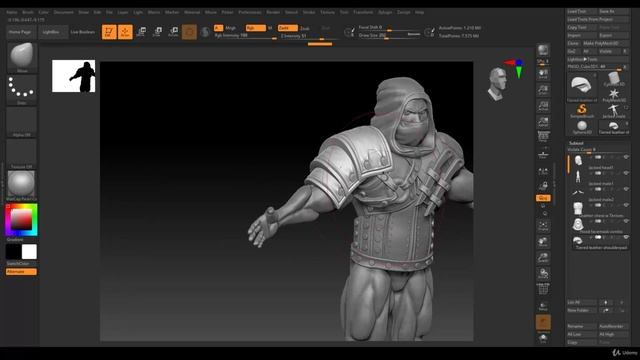The width and height of the screenshot is (640, 360).
Task: Select the SimpleBrush tool icon
Action: click(x=582, y=111)
